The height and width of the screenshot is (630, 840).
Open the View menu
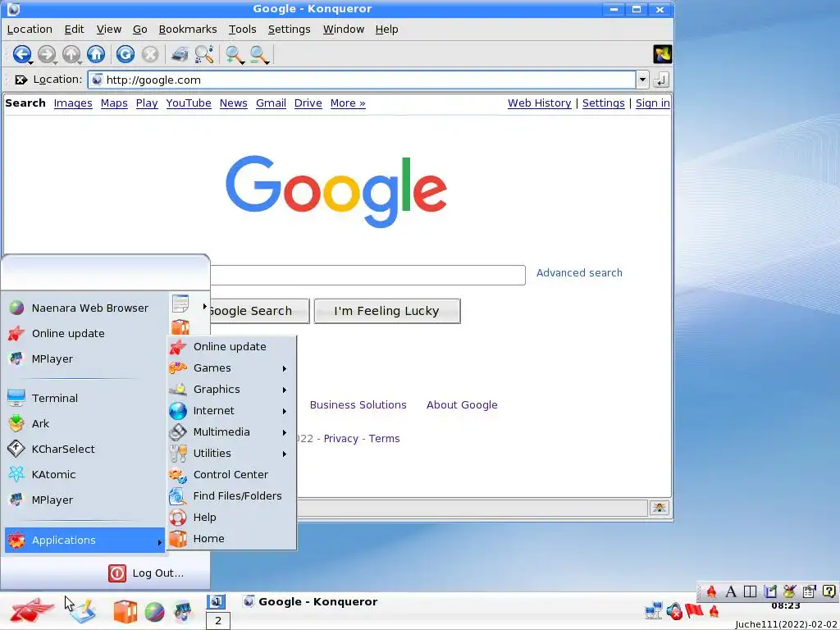pyautogui.click(x=109, y=30)
